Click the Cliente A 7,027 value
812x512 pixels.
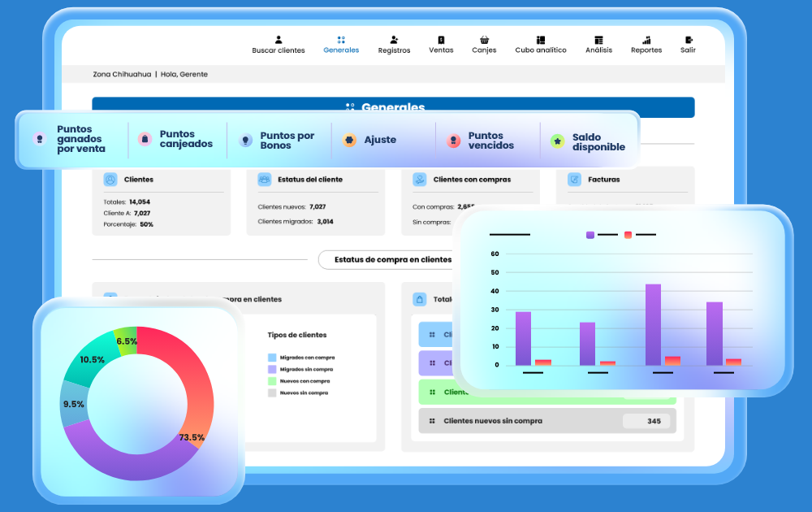click(142, 213)
